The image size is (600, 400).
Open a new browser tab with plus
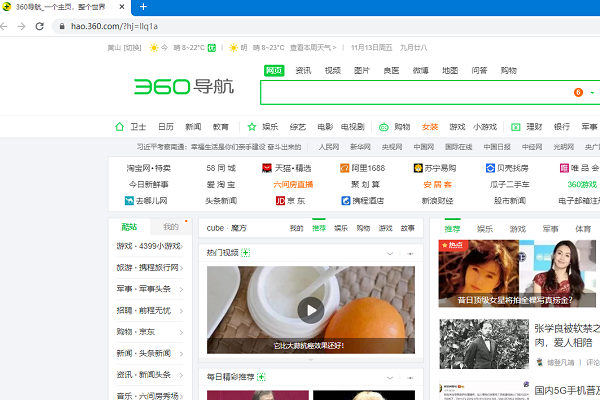click(143, 7)
